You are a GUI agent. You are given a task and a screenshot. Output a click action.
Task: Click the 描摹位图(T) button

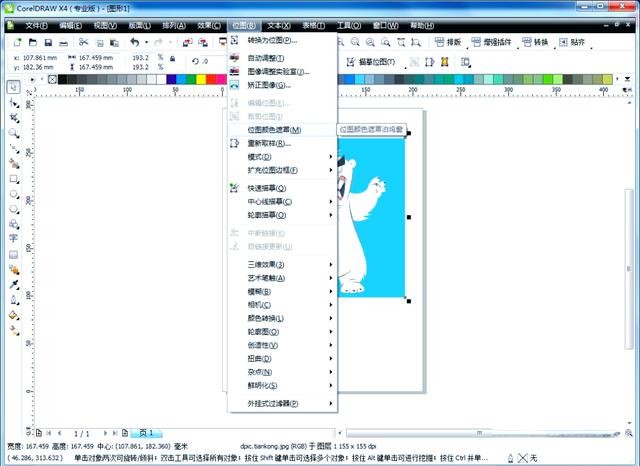coord(371,62)
